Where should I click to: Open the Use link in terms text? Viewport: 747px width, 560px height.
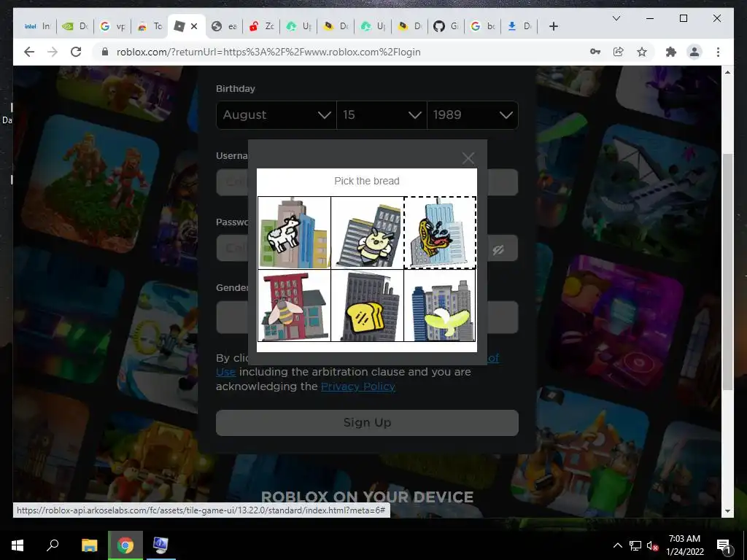pyautogui.click(x=226, y=372)
